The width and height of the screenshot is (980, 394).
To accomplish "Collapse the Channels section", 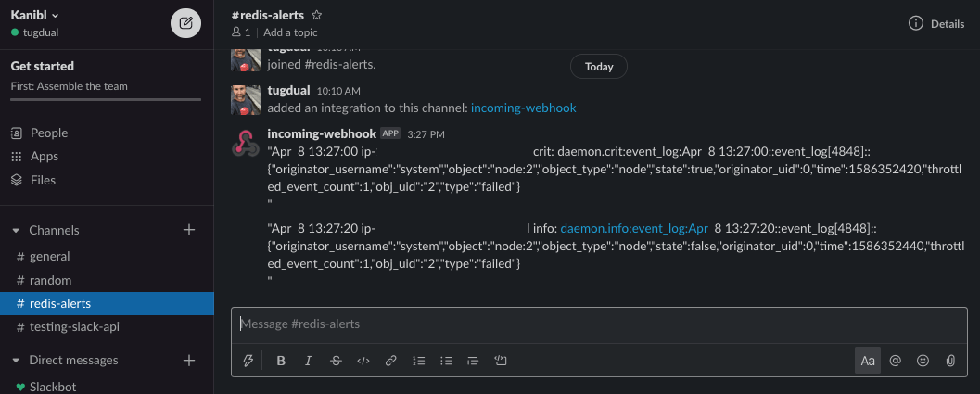I will pyautogui.click(x=16, y=230).
